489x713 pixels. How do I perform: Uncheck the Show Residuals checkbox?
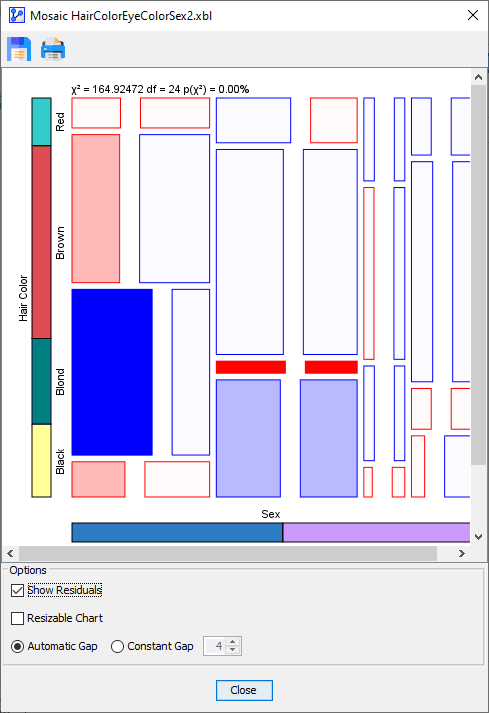[17, 590]
